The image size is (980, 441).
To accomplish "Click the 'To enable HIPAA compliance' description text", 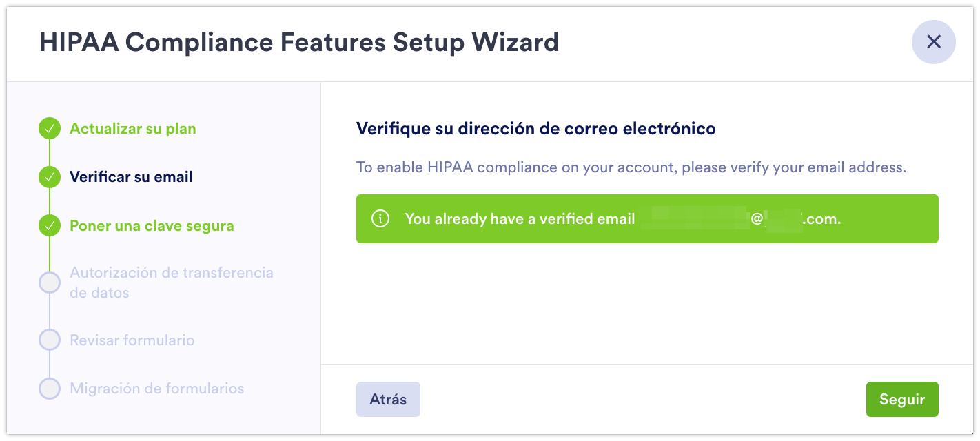I will click(631, 167).
